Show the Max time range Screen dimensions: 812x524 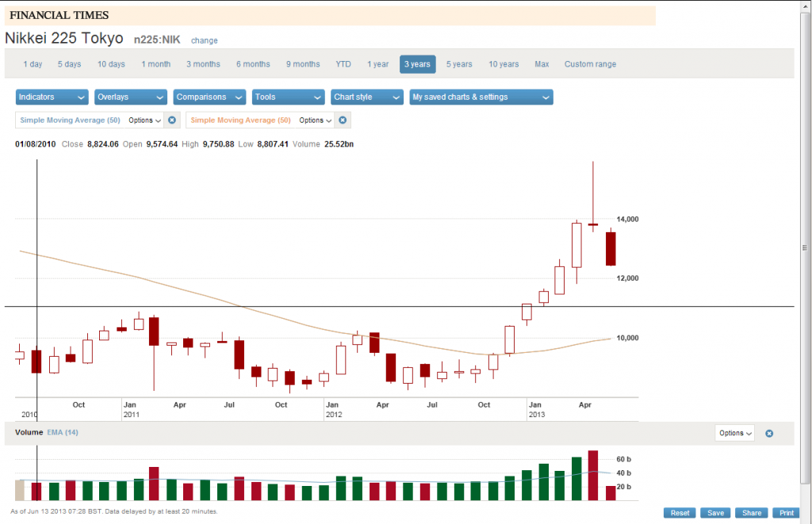point(542,64)
